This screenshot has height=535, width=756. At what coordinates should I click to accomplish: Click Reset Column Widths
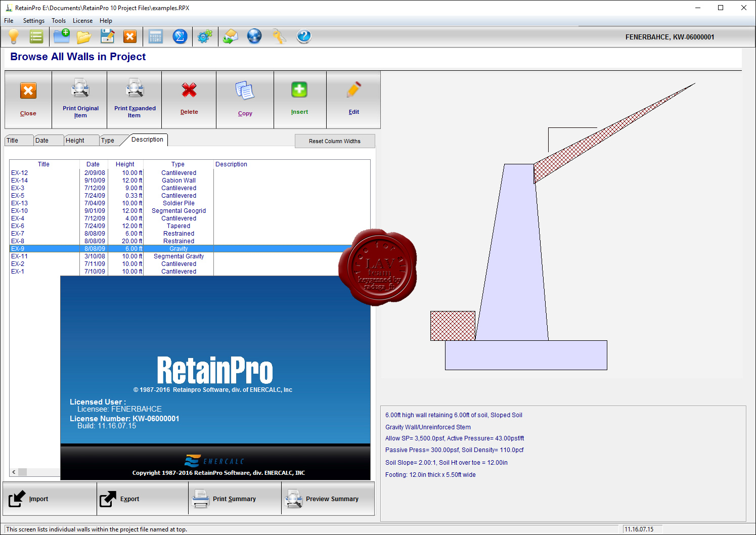click(335, 141)
